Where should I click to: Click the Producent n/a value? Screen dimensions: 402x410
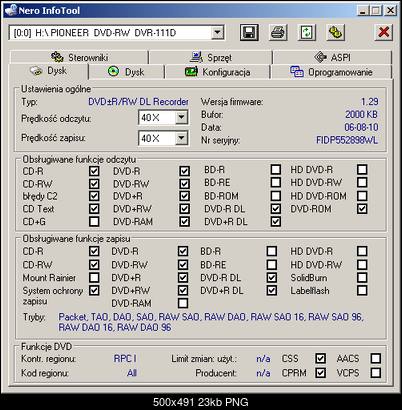tap(263, 373)
